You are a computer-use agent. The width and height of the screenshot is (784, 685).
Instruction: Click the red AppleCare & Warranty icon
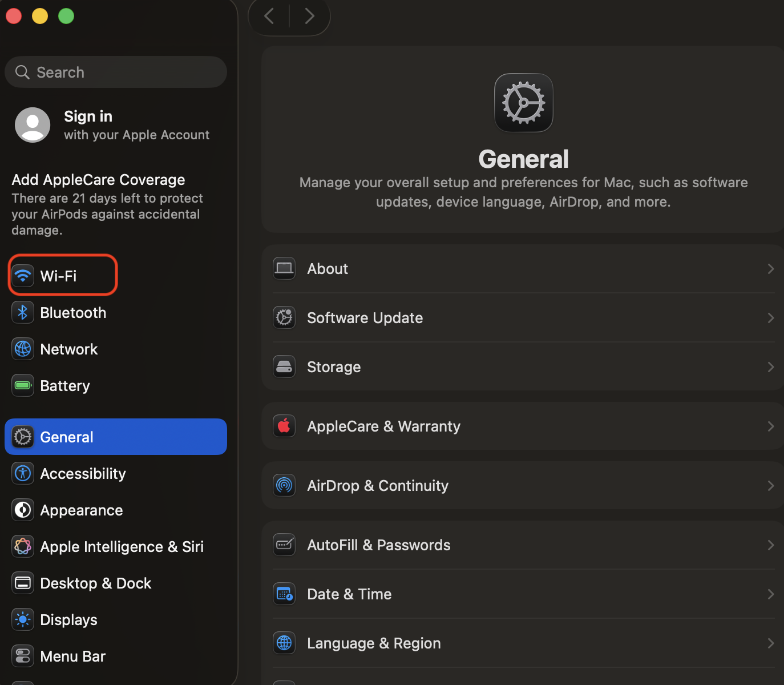[x=284, y=426]
